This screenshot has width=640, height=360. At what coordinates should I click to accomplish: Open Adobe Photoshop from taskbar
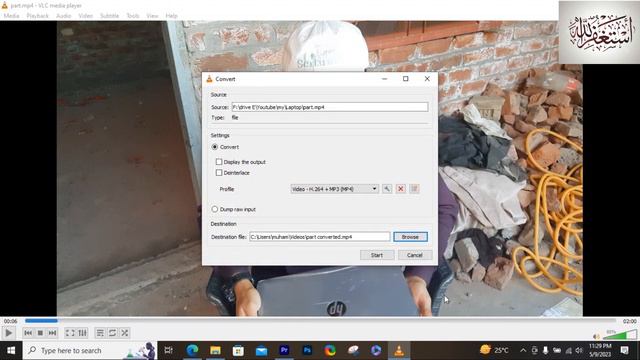pos(307,351)
